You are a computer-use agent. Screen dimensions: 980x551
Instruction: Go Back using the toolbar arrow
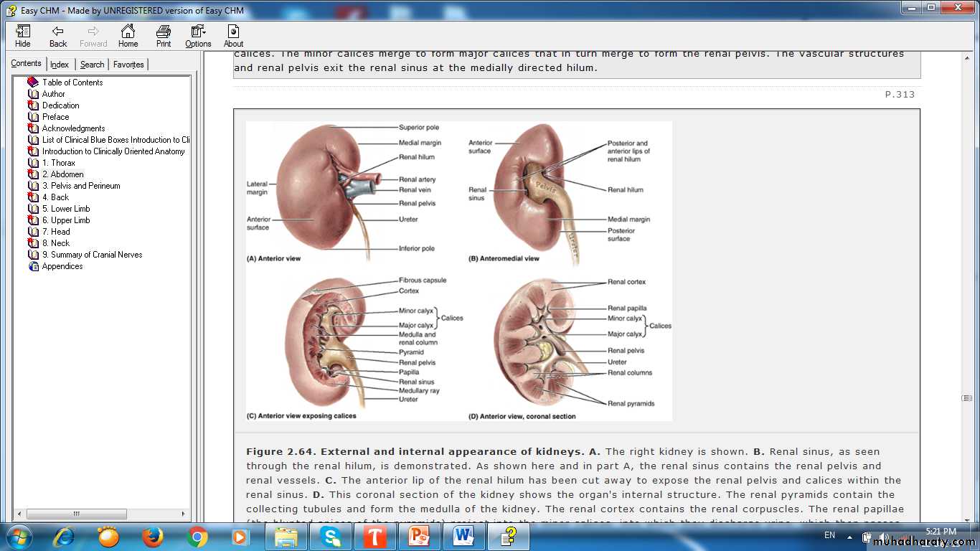pyautogui.click(x=58, y=36)
